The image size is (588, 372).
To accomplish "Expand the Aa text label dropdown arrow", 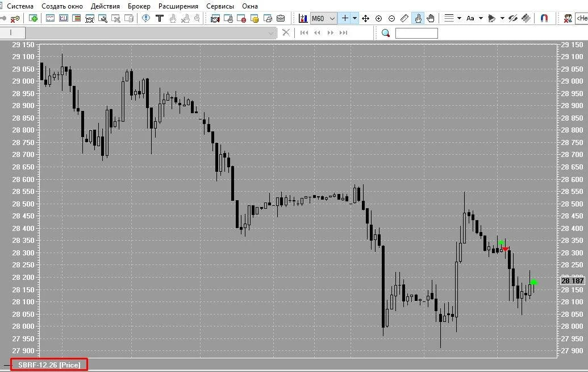I will (x=481, y=18).
